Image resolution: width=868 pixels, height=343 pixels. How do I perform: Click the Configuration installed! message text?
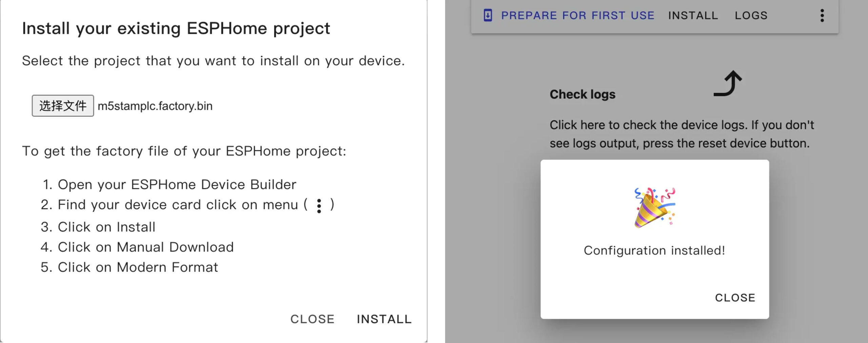(654, 251)
